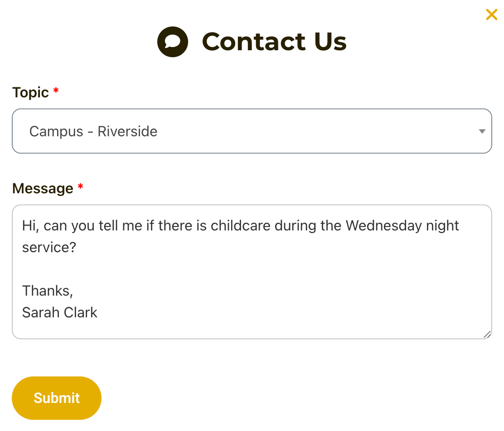
Task: Click the Topic field label
Action: pos(30,92)
